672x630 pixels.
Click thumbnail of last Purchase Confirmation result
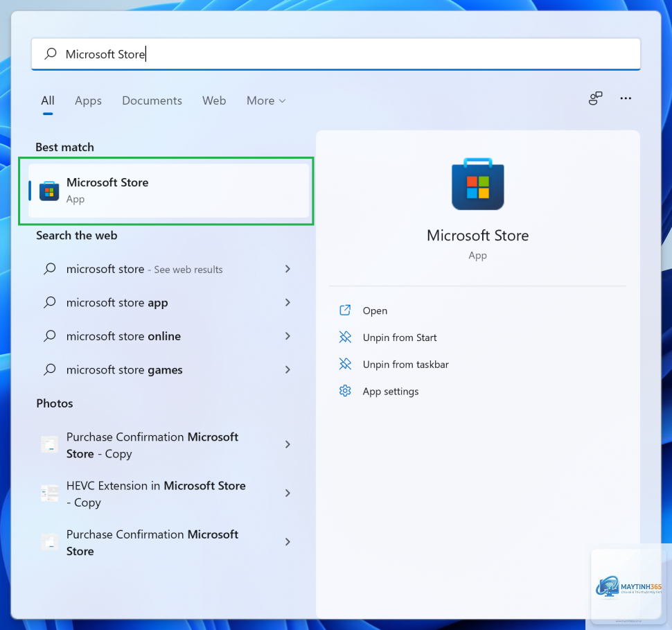pyautogui.click(x=49, y=542)
